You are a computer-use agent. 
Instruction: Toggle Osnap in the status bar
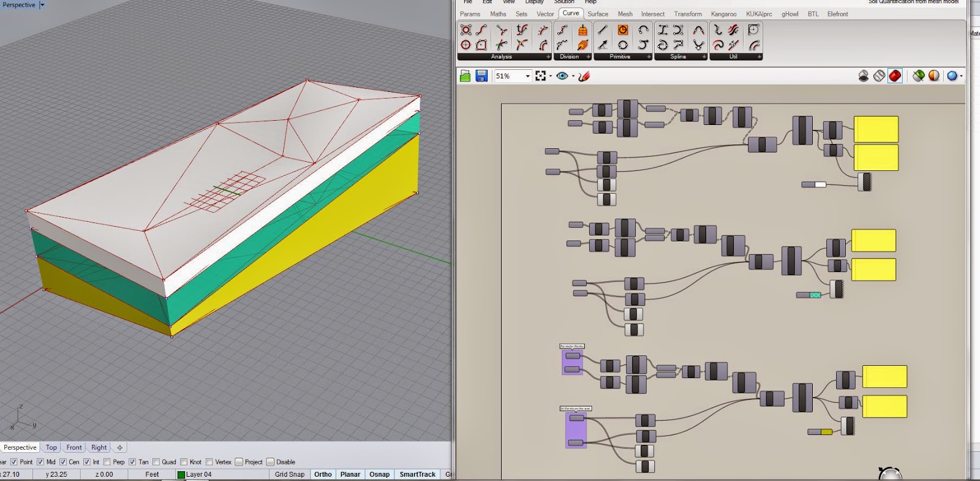coord(379,474)
